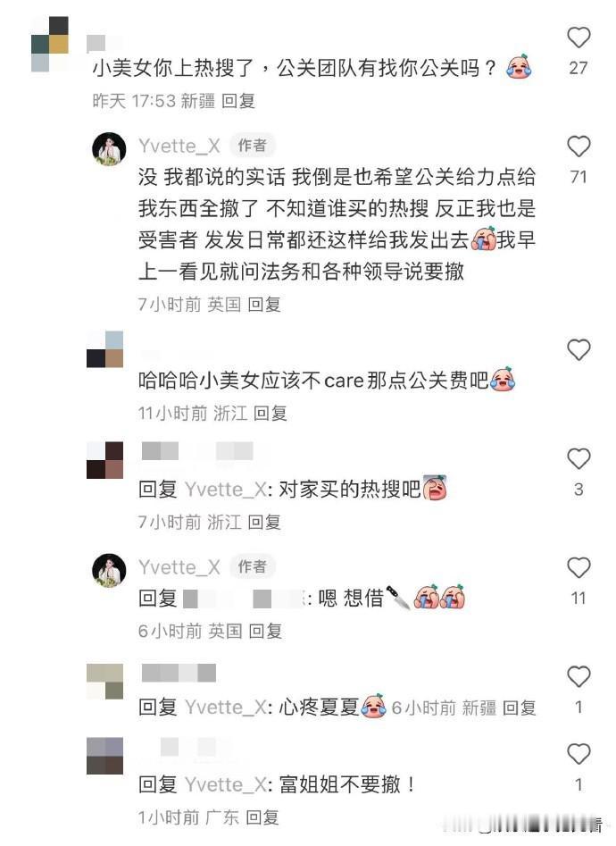Like the '富姐姐不要撤' comment
The width and height of the screenshot is (616, 846).
click(579, 754)
